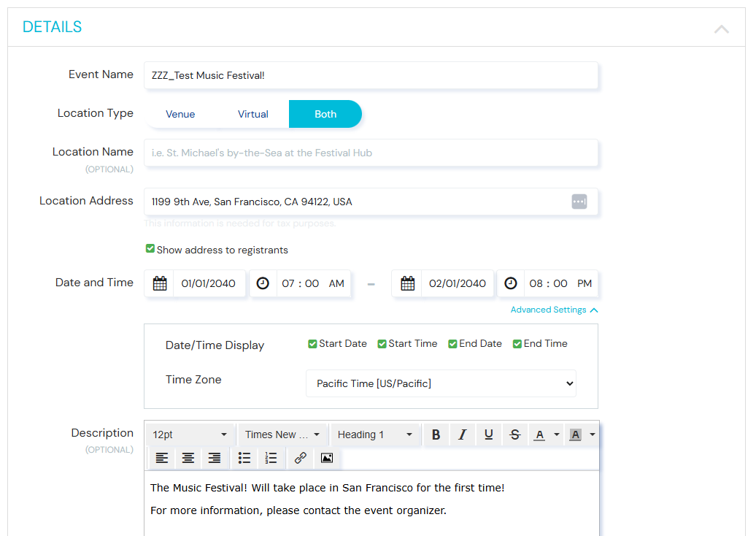
Task: Click the Event Name input field
Action: pyautogui.click(x=371, y=75)
